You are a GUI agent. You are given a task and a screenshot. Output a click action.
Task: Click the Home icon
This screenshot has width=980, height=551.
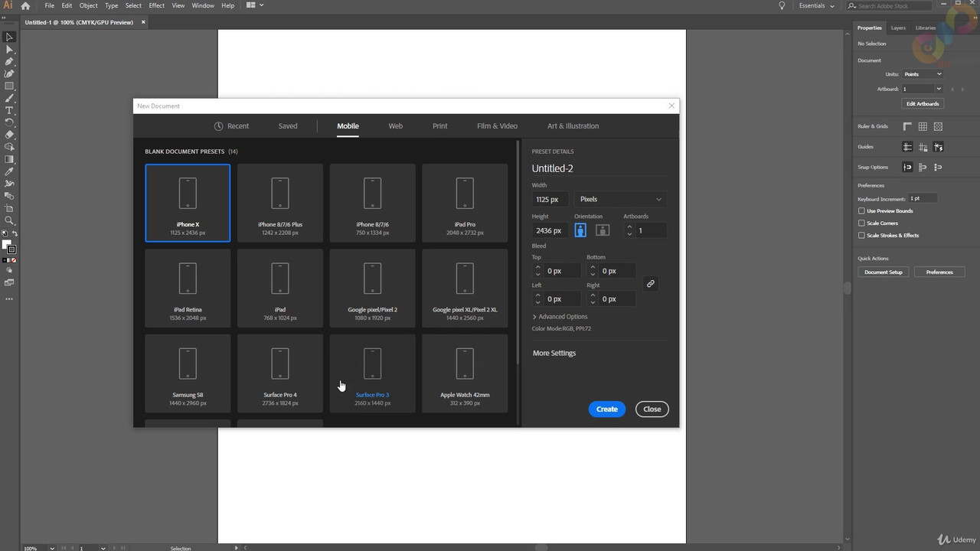(25, 5)
